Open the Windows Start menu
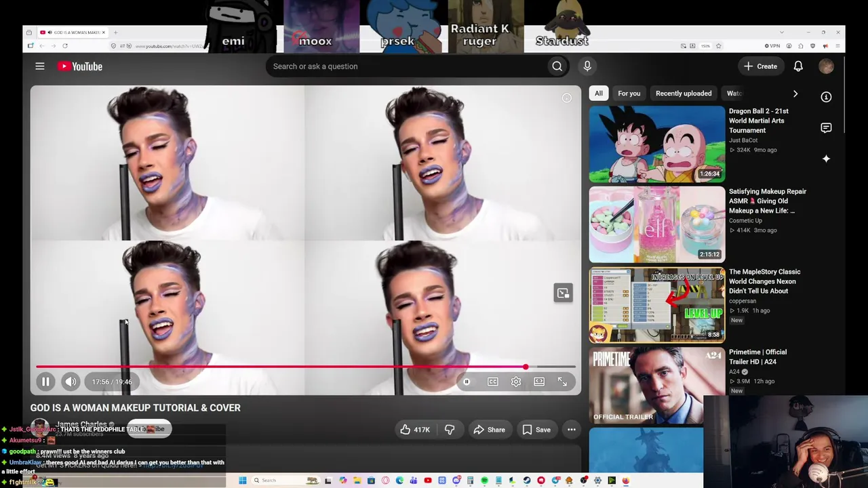 tap(242, 481)
